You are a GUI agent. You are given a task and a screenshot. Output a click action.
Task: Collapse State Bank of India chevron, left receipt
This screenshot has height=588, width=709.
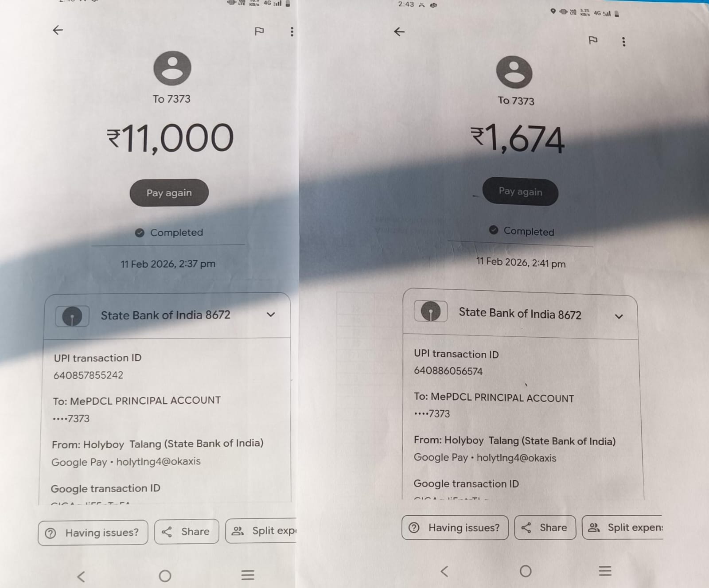(271, 315)
